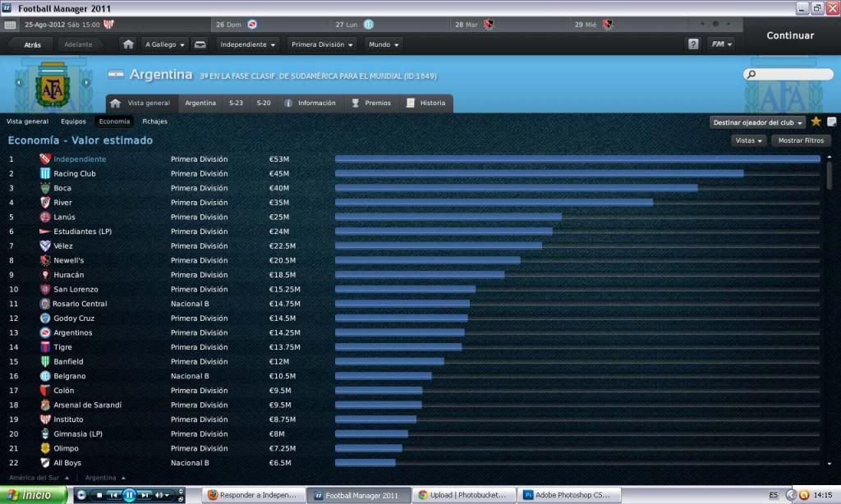This screenshot has height=504, width=841.
Task: Click the home icon in the navigation bar
Action: (x=128, y=44)
